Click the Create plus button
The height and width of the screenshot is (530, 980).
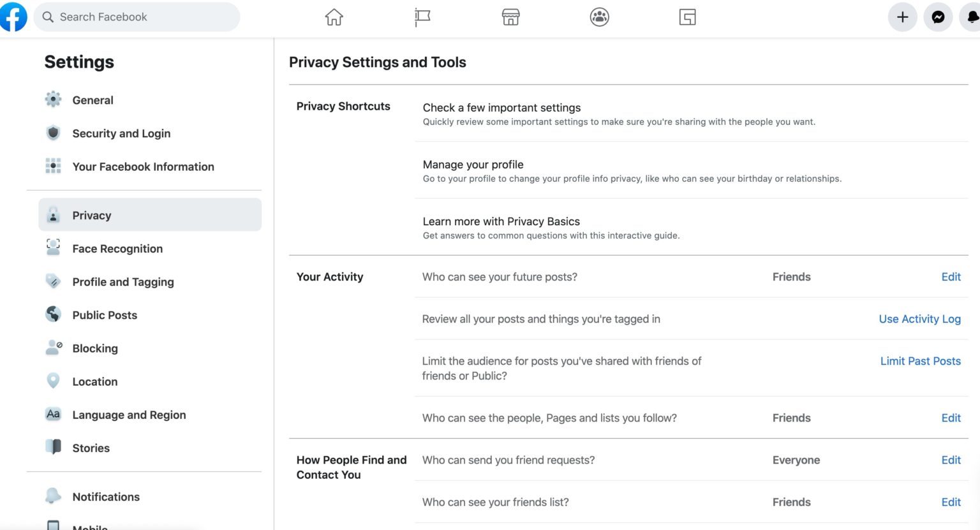click(x=902, y=17)
